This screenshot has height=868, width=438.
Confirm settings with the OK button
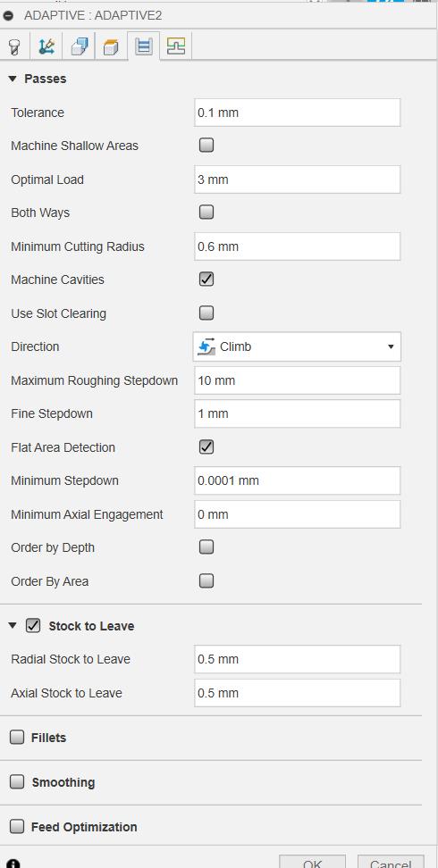tap(313, 862)
